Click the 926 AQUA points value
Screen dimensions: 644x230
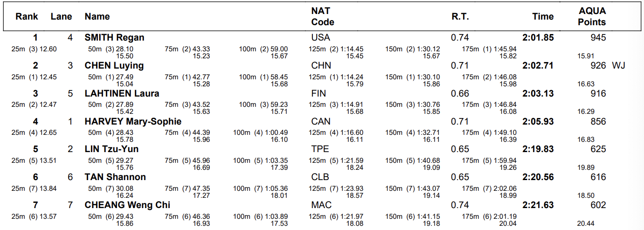(x=598, y=66)
